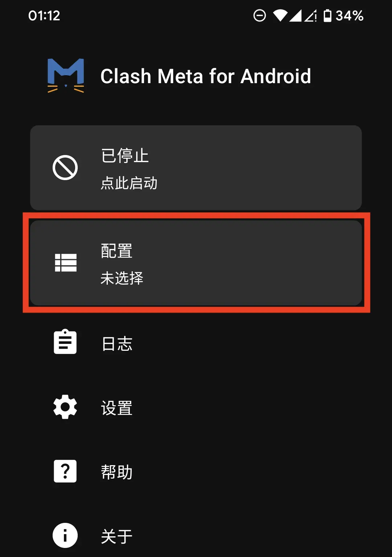Tap the Clash Meta for Android title
392x557 pixels.
click(205, 76)
